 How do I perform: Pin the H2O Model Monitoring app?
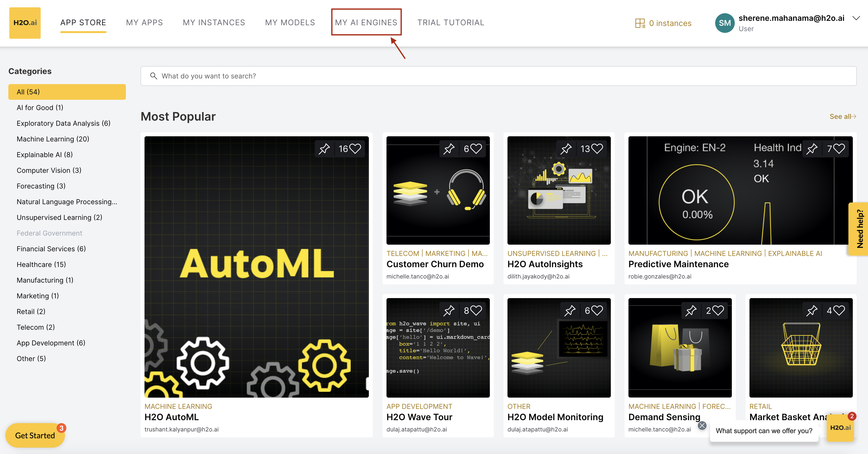(570, 310)
